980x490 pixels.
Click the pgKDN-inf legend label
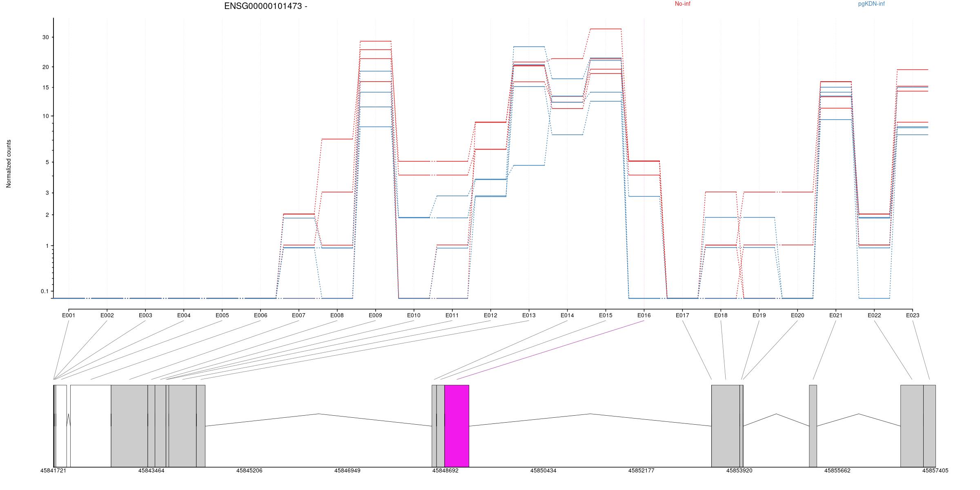[x=871, y=4]
